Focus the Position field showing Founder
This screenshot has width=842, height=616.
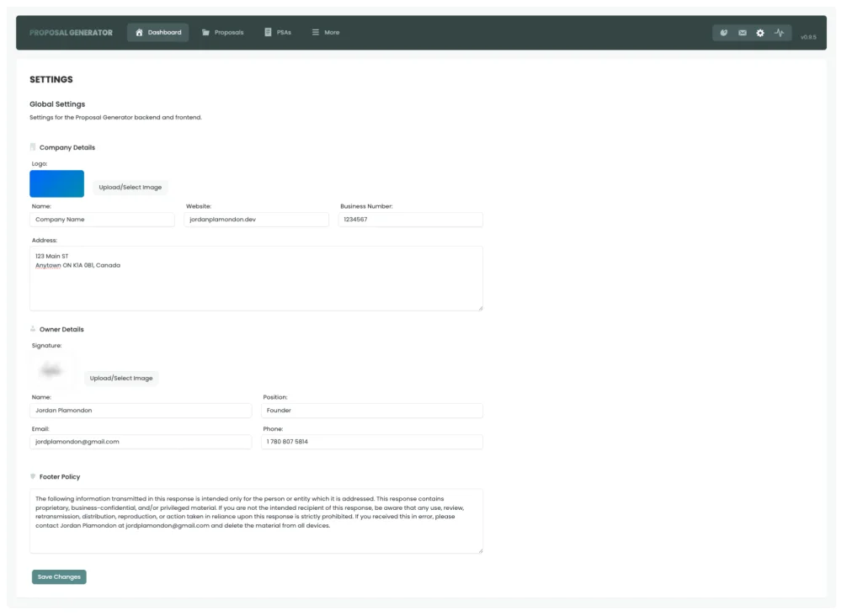click(371, 411)
